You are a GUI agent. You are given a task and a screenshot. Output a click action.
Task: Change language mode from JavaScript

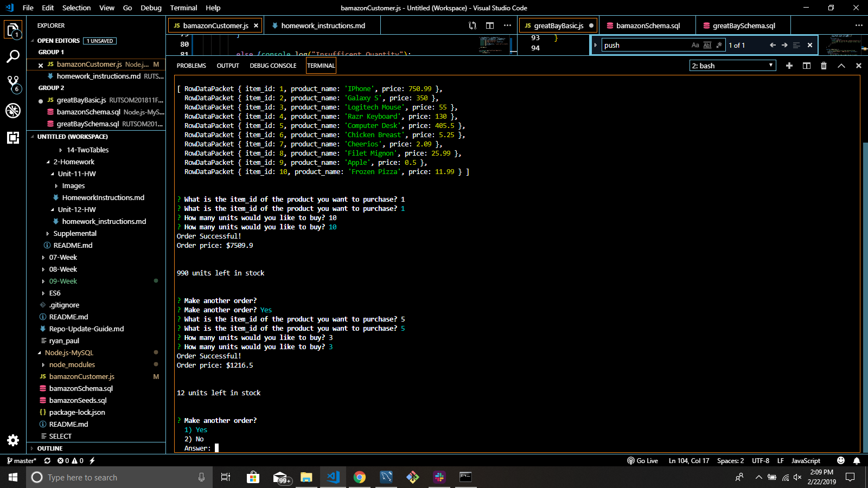806,461
